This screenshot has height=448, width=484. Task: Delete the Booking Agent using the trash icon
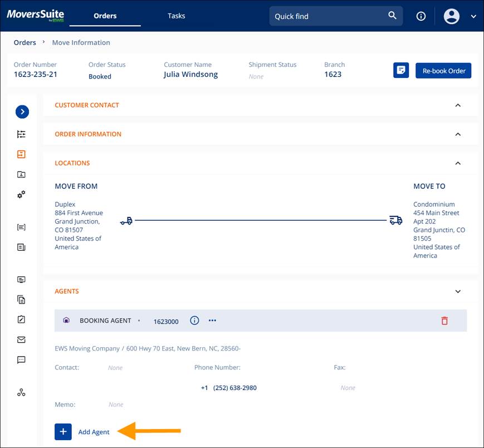(x=444, y=320)
